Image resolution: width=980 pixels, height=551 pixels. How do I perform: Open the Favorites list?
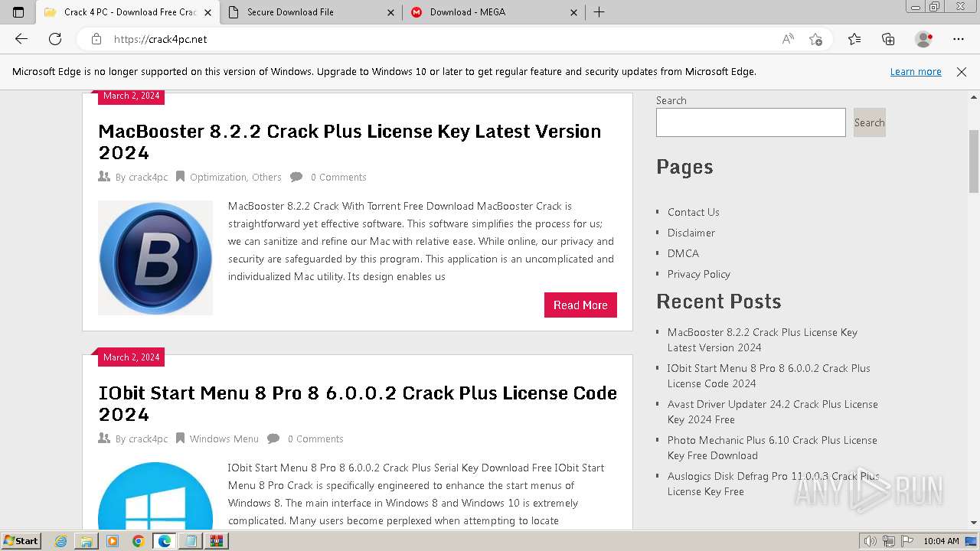click(854, 39)
